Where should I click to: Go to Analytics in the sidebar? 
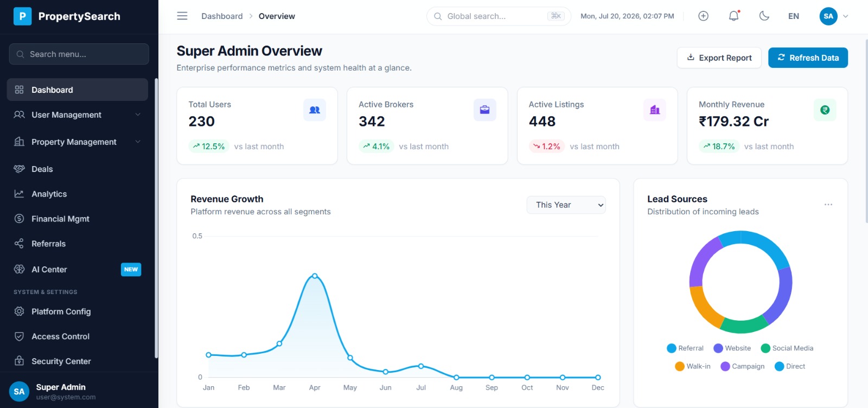tap(78, 194)
